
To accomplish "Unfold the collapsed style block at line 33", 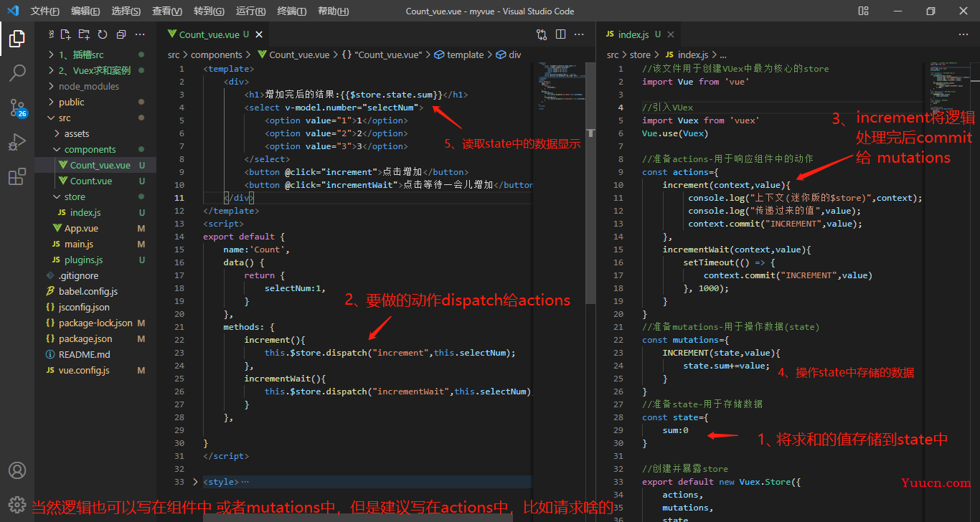I will pyautogui.click(x=196, y=482).
